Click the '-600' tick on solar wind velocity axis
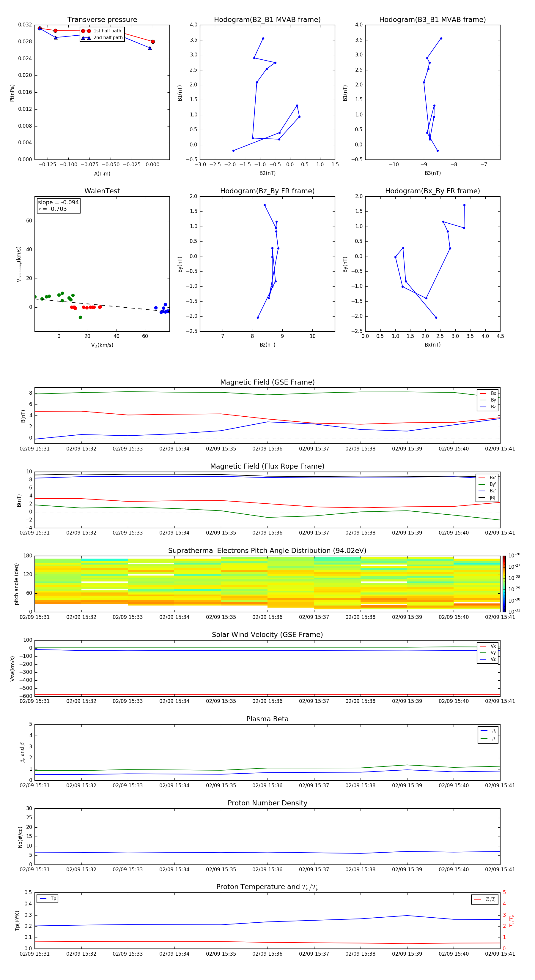This screenshot has width=535, height=980. pos(26,696)
